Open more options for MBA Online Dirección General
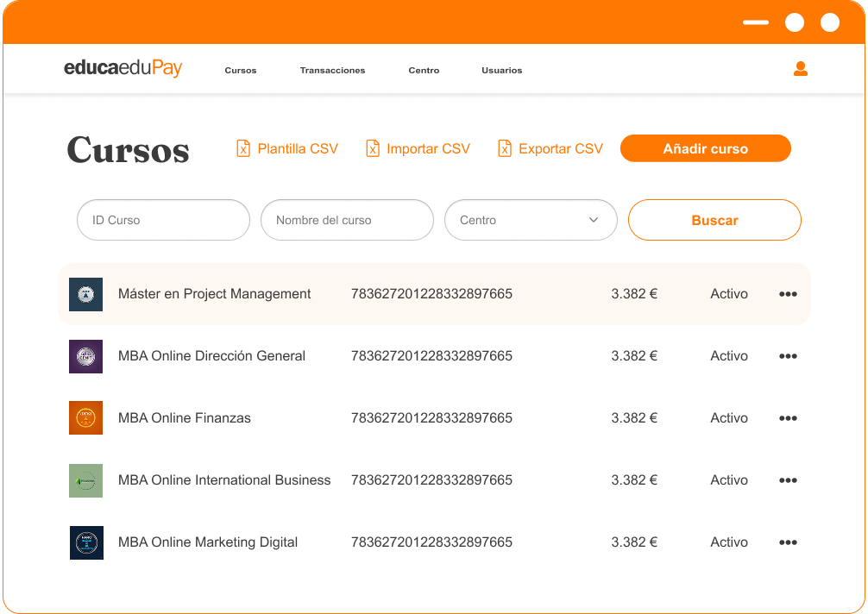868x614 pixels. click(787, 356)
